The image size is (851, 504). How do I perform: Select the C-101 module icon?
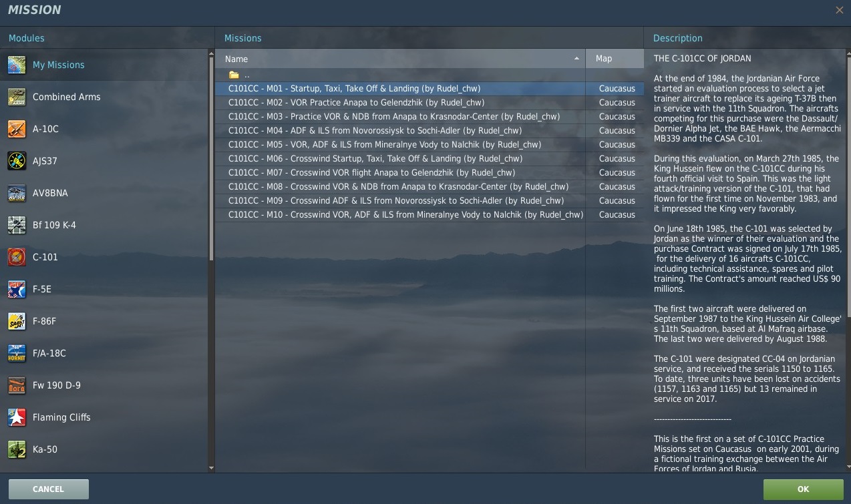point(17,257)
